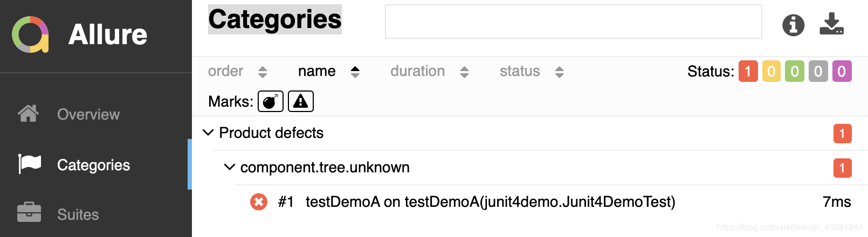Sort the list by duration column
868x237 pixels.
coord(418,71)
